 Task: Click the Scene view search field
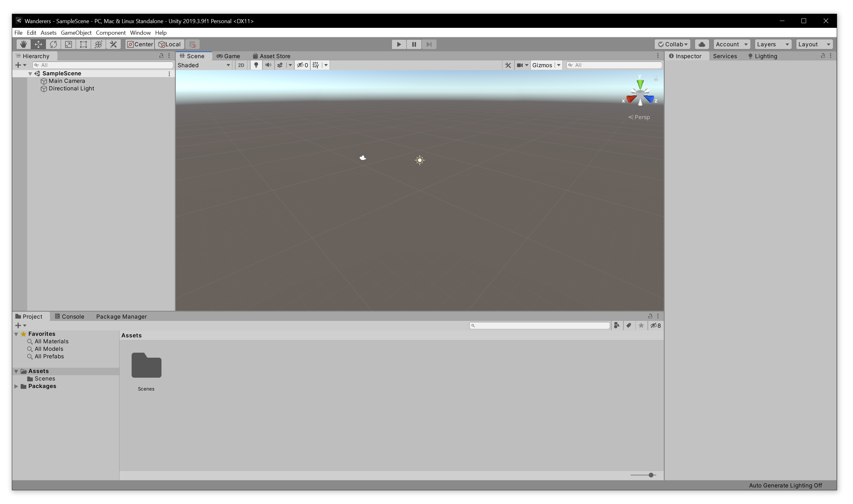(615, 65)
